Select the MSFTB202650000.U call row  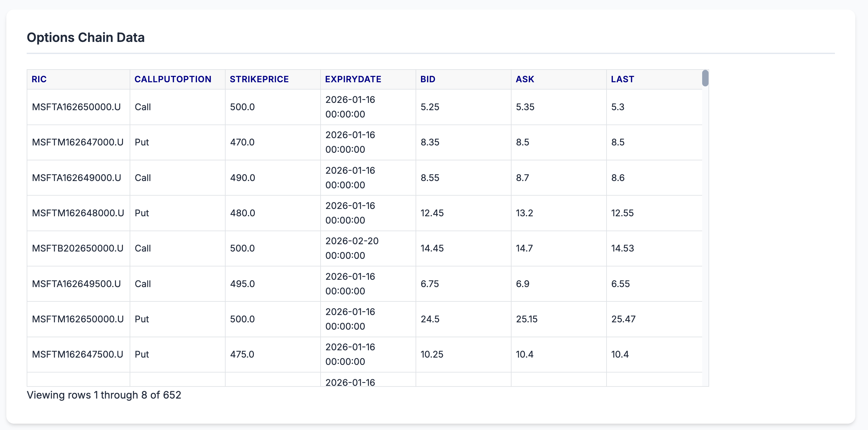click(x=78, y=248)
